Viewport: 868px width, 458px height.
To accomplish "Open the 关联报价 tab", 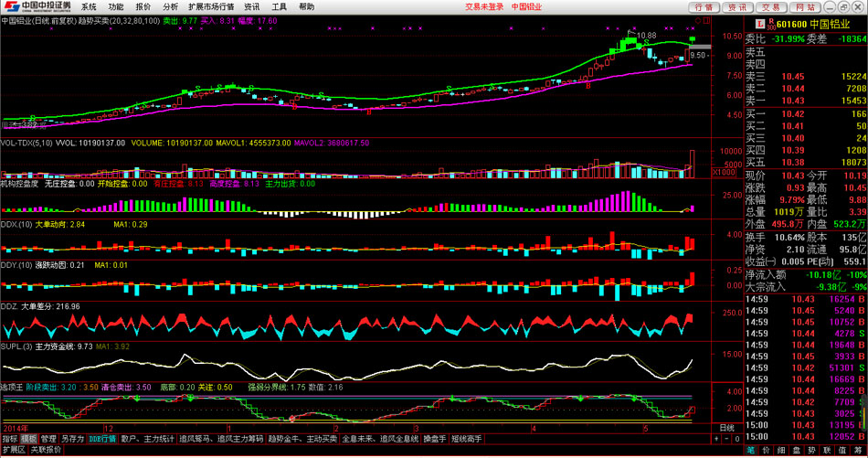I will 46,450.
